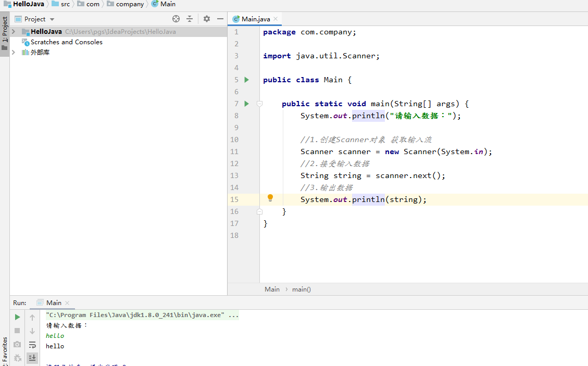Click the src breadcrumb in the navigation bar

point(65,4)
